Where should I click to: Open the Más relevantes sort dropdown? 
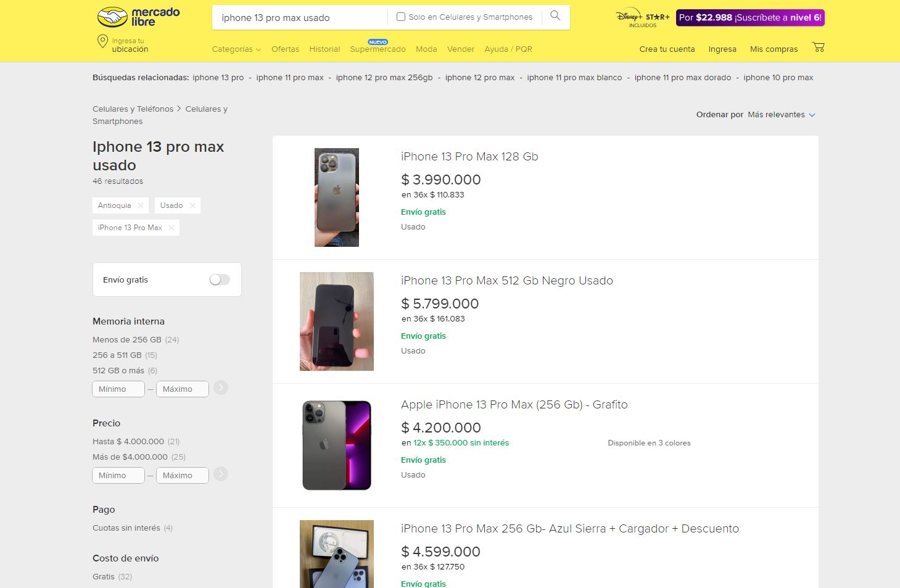[782, 115]
